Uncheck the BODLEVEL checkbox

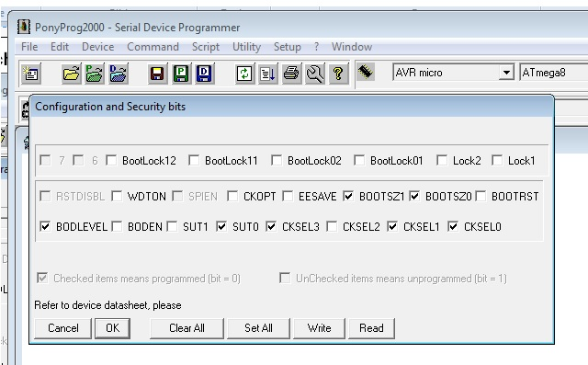(x=45, y=226)
